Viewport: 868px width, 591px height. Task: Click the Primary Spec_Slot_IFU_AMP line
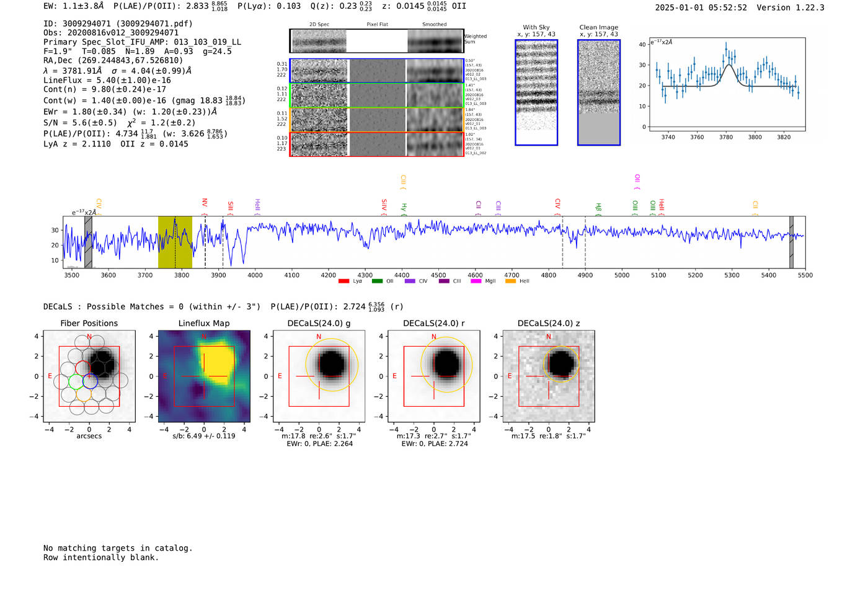tap(142, 42)
